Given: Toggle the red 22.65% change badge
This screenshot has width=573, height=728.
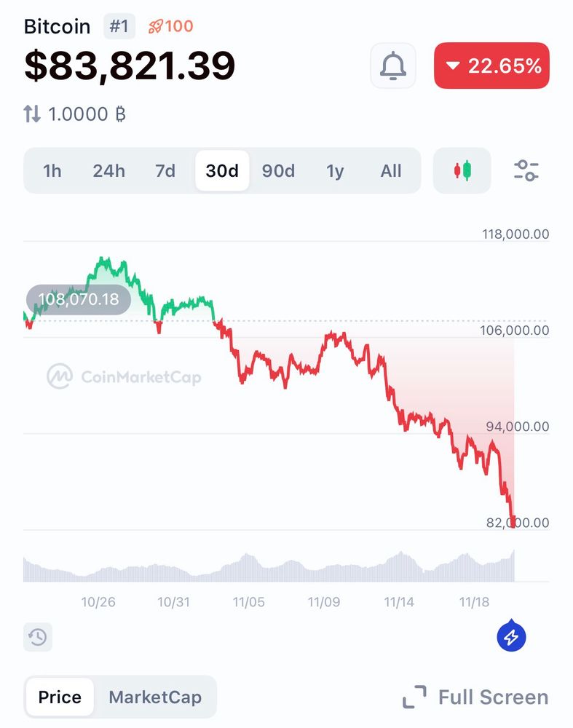Looking at the screenshot, I should tap(491, 66).
